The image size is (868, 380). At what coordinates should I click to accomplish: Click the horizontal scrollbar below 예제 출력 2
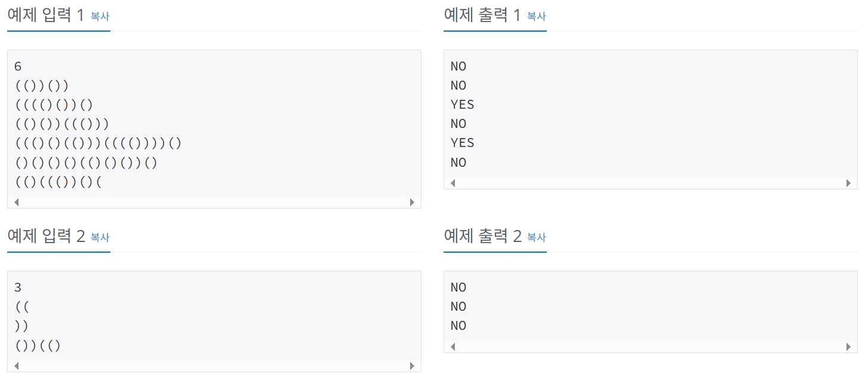click(x=651, y=346)
